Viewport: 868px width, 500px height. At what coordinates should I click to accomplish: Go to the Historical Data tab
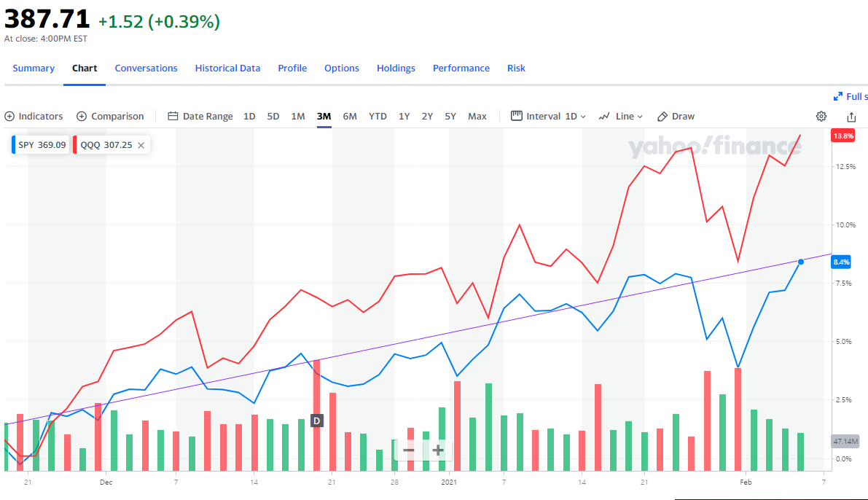[227, 68]
